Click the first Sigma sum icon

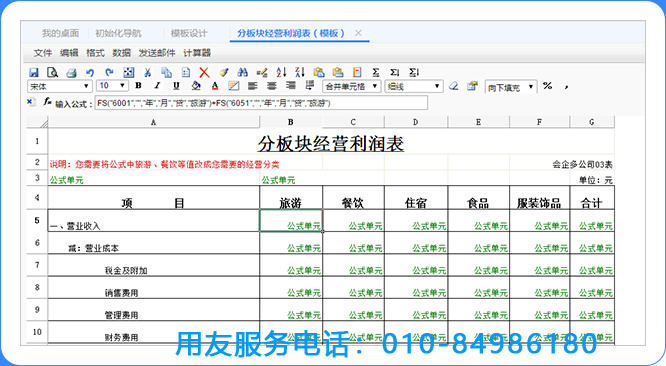coord(375,73)
